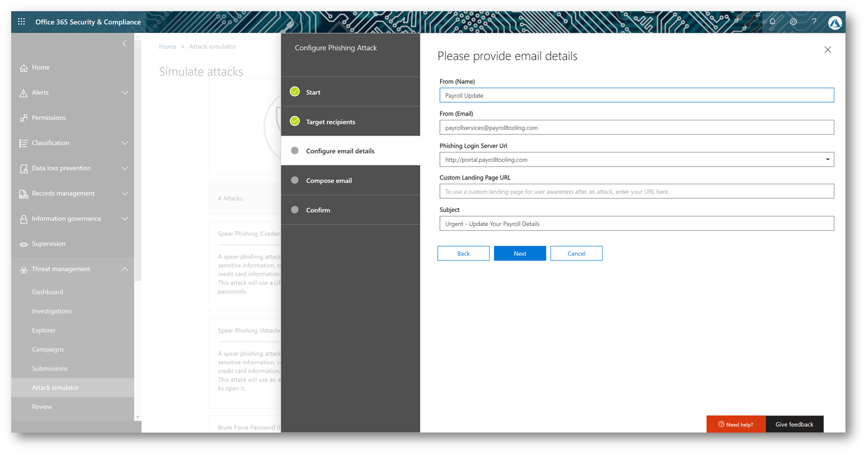
Task: Open Explorer in the sidebar
Action: coord(44,330)
